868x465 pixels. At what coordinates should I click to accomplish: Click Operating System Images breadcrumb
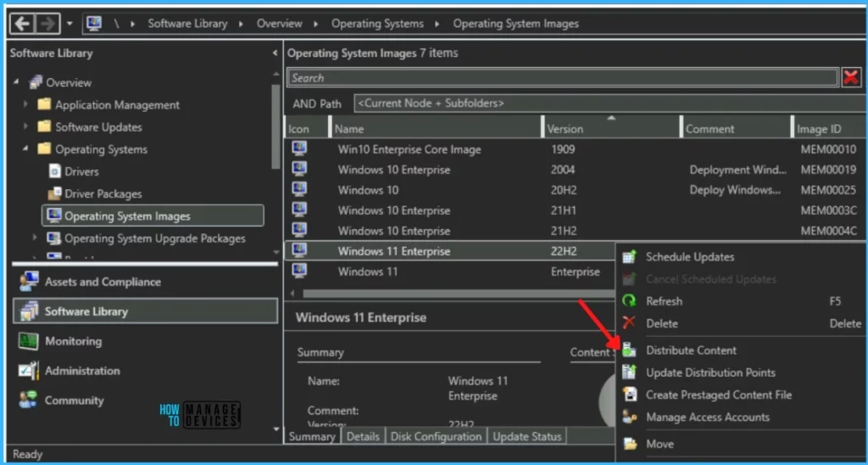click(x=515, y=24)
